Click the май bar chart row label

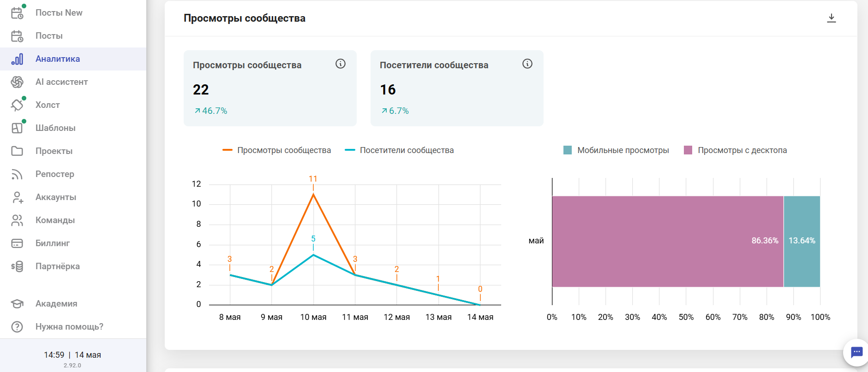click(536, 241)
